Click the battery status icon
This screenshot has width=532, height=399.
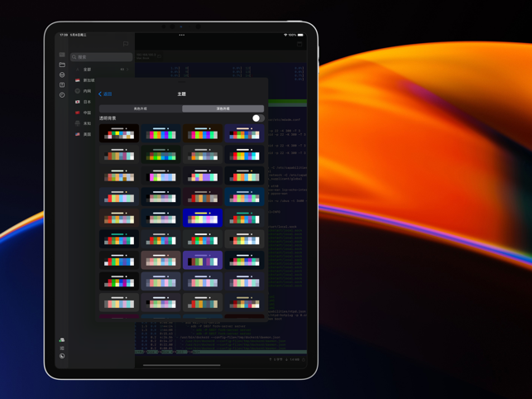point(300,35)
